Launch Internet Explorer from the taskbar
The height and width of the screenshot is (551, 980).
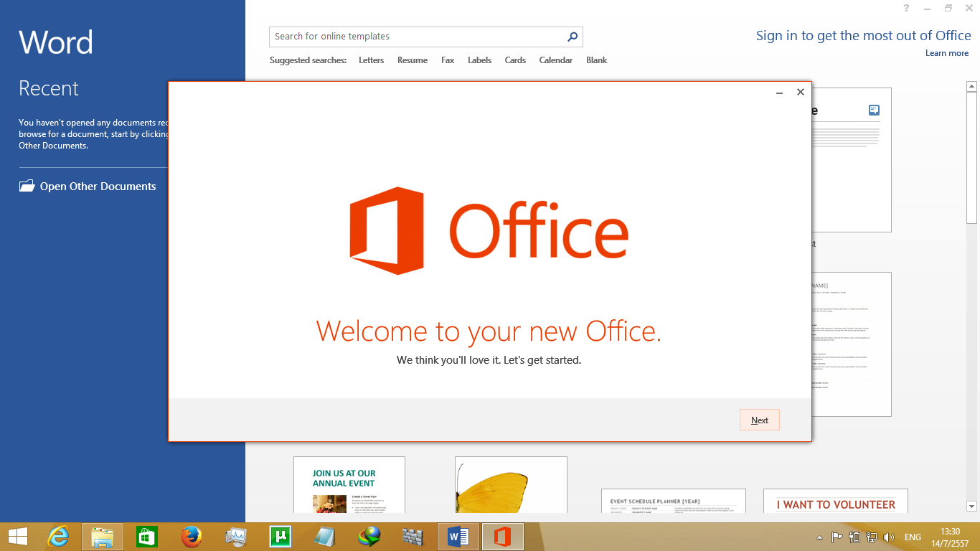58,537
